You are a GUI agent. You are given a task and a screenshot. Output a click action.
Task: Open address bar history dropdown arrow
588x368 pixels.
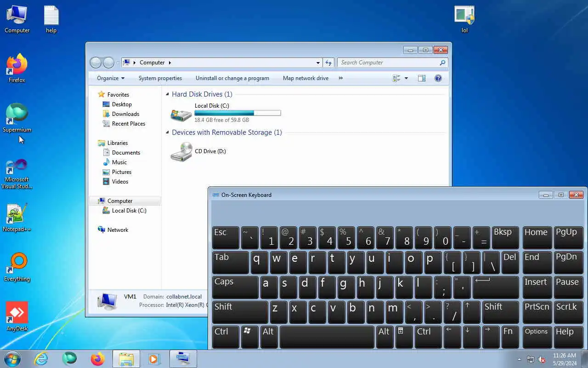pyautogui.click(x=318, y=63)
